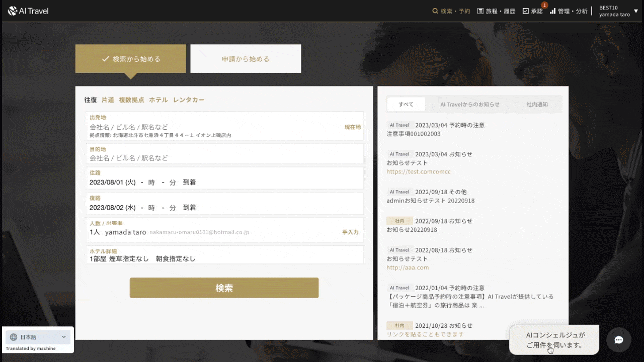Select the レンタカー trip type option
This screenshot has height=362, width=644.
[x=189, y=100]
